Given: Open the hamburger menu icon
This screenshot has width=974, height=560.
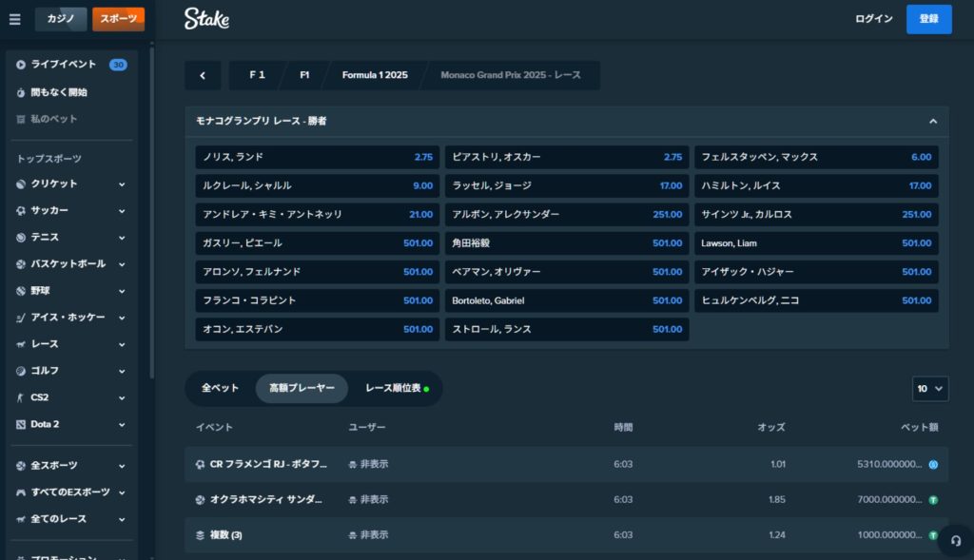Looking at the screenshot, I should 15,19.
